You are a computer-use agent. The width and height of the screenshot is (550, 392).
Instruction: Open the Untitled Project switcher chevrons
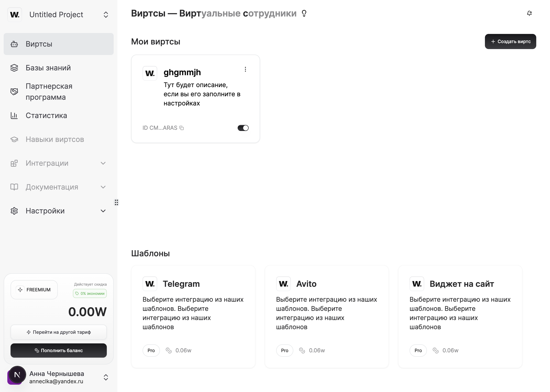point(106,15)
